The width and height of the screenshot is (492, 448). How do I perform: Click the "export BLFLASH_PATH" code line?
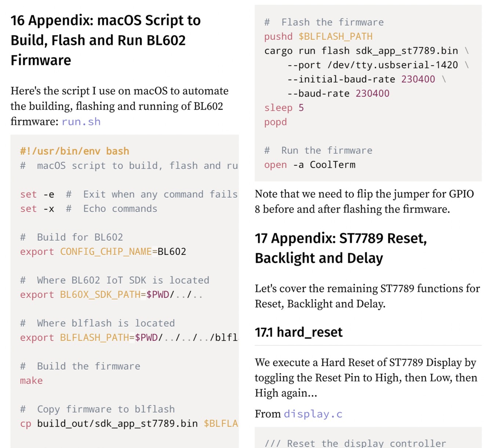click(128, 338)
